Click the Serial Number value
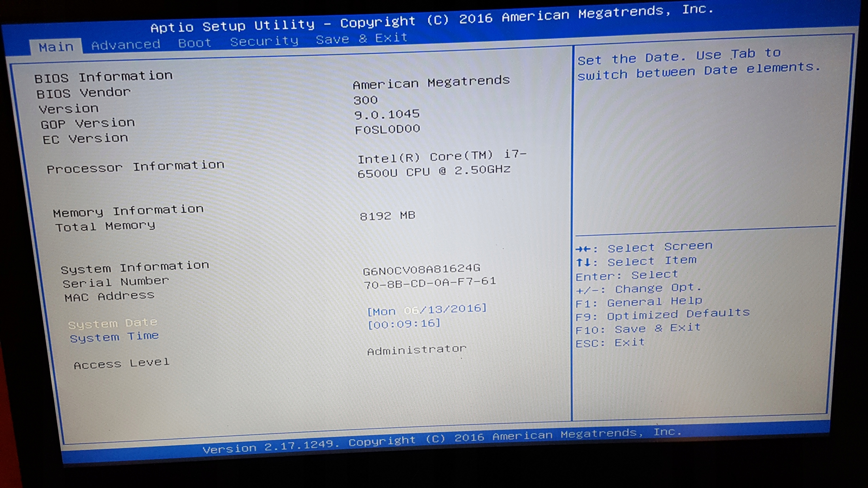 [x=421, y=270]
